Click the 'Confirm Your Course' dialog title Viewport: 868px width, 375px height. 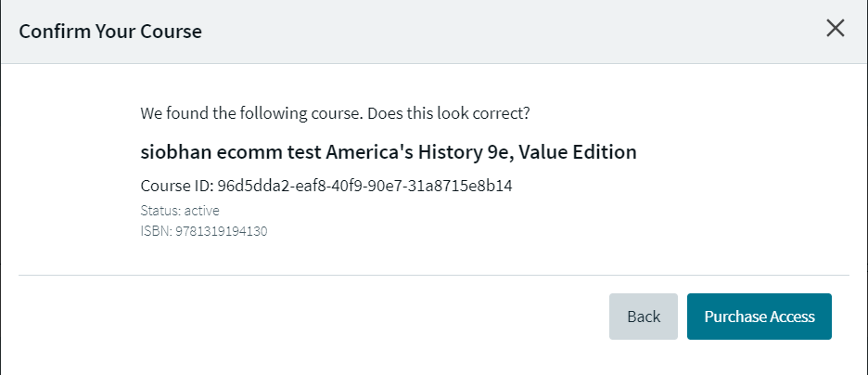click(x=110, y=32)
